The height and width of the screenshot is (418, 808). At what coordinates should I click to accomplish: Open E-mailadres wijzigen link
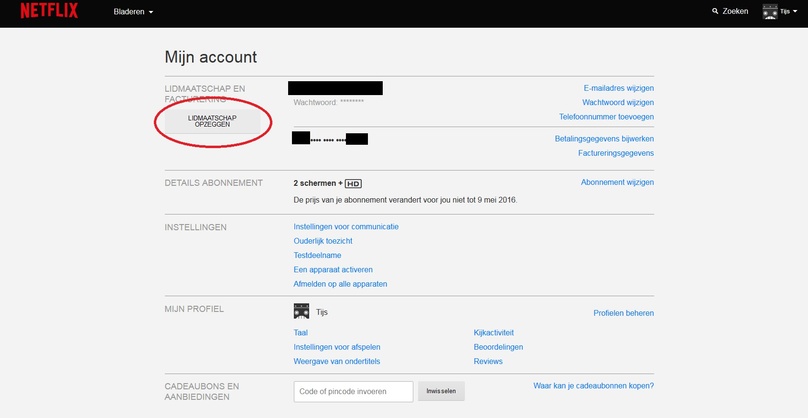(618, 88)
